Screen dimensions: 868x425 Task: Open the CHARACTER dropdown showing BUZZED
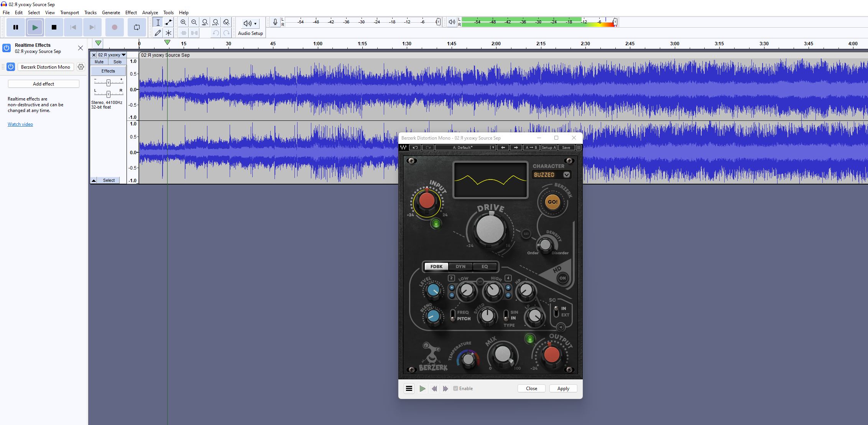pos(566,174)
